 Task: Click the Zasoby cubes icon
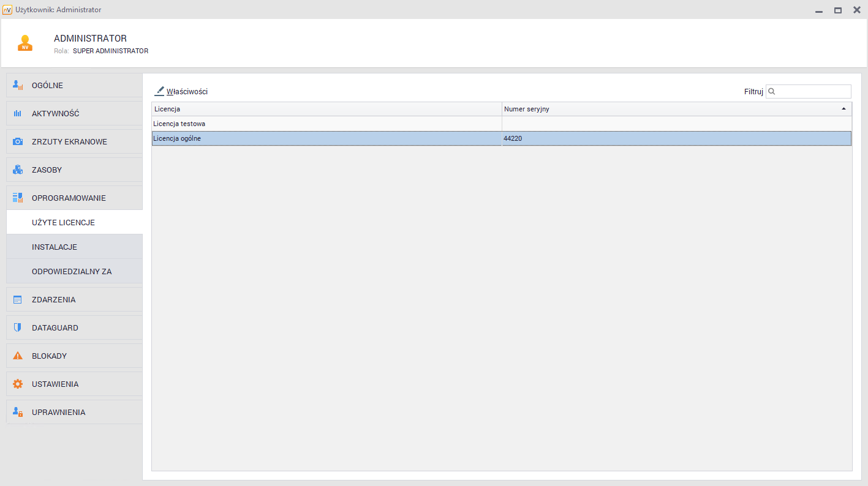click(18, 170)
